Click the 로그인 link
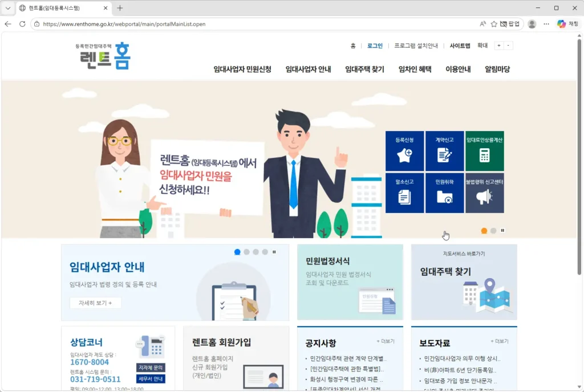The width and height of the screenshot is (584, 392). pos(375,46)
